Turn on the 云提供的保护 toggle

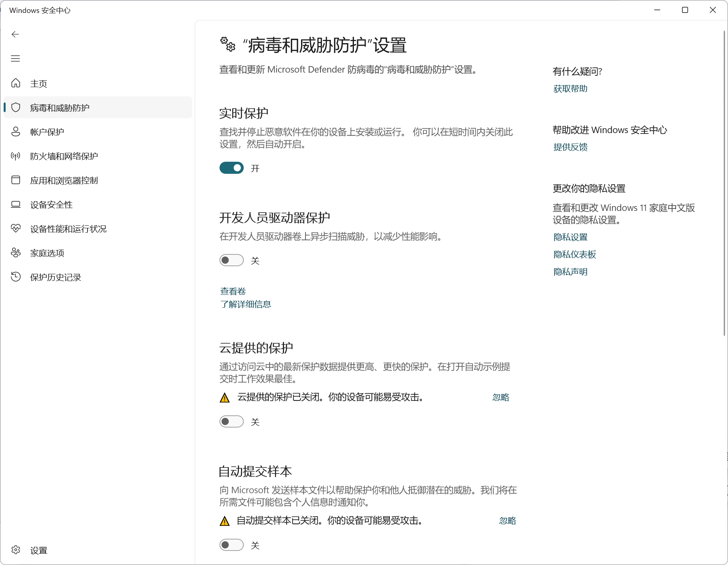point(232,421)
